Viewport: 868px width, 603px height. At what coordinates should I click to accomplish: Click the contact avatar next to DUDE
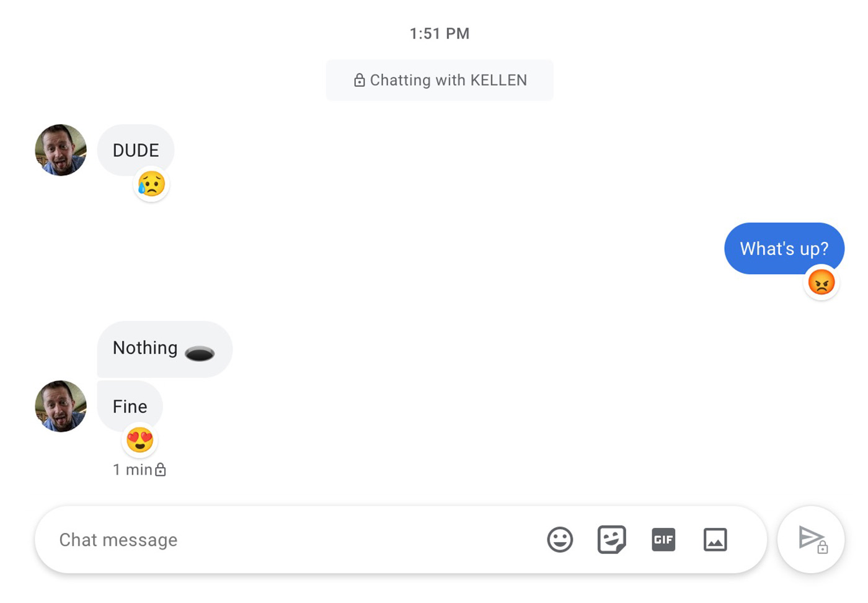[x=61, y=150]
